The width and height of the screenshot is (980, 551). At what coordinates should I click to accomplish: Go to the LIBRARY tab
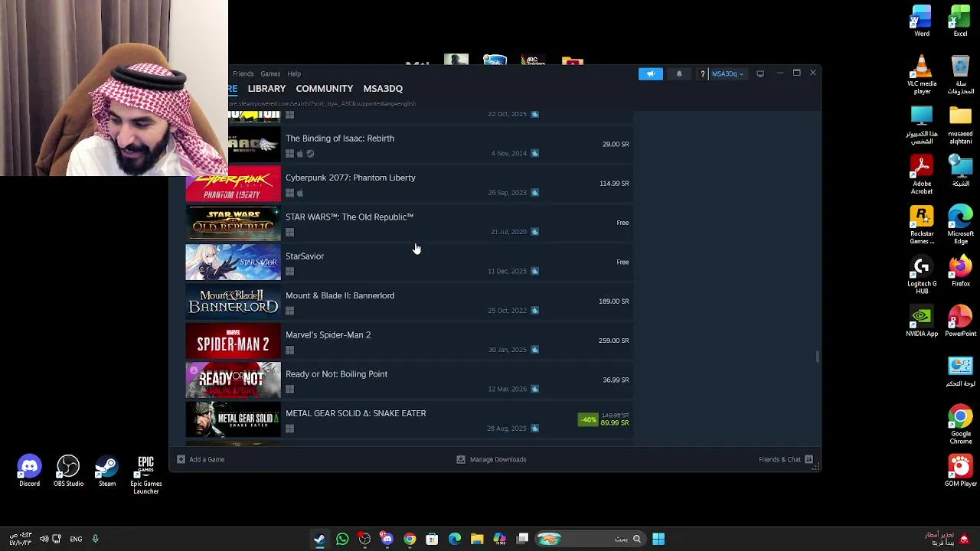pyautogui.click(x=266, y=89)
